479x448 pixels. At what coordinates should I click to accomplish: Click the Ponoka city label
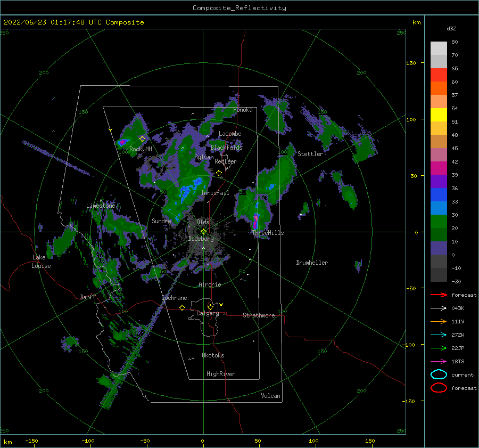click(x=243, y=110)
